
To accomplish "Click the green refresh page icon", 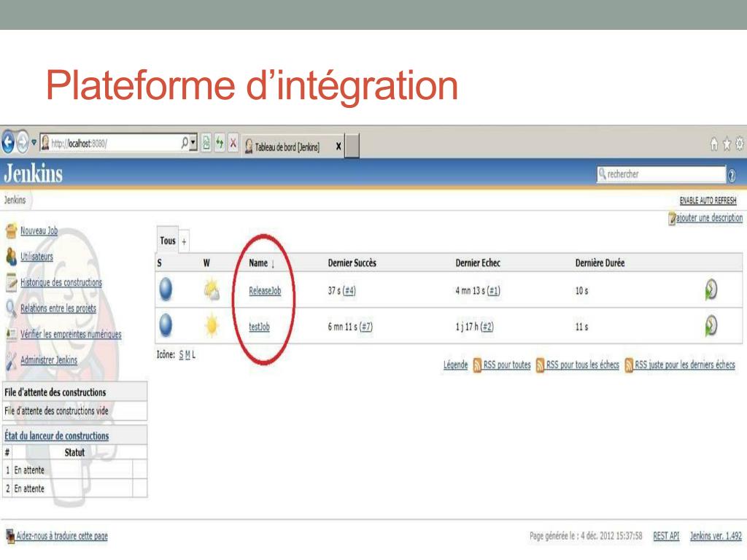I will (219, 142).
